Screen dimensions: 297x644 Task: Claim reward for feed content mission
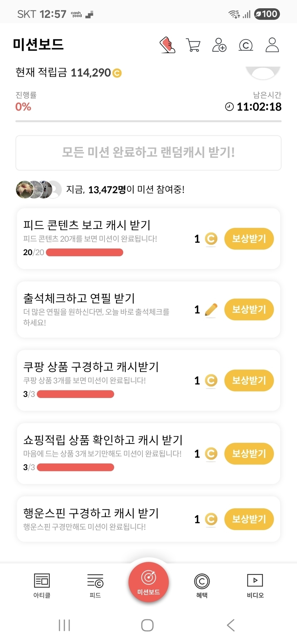click(249, 239)
